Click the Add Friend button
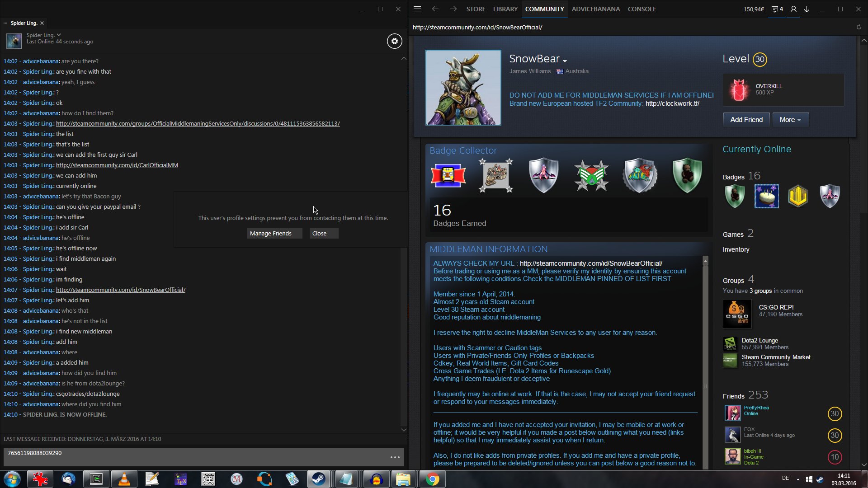The width and height of the screenshot is (868, 488). tap(746, 120)
